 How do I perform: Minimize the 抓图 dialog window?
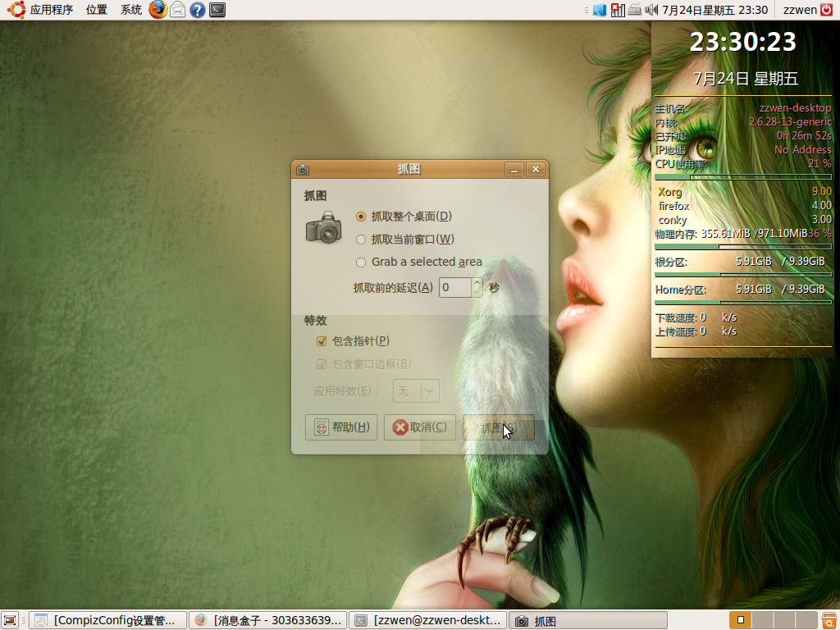pos(514,169)
